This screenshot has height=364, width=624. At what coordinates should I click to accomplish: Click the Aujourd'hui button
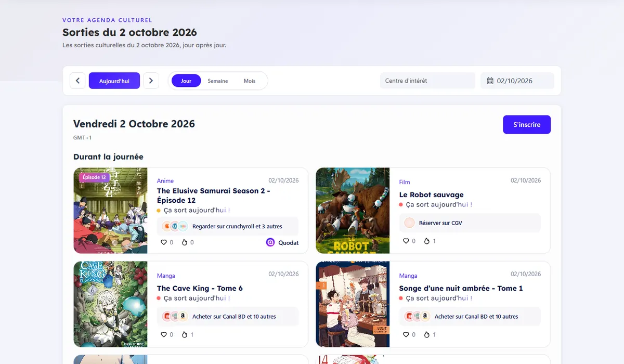click(x=114, y=81)
